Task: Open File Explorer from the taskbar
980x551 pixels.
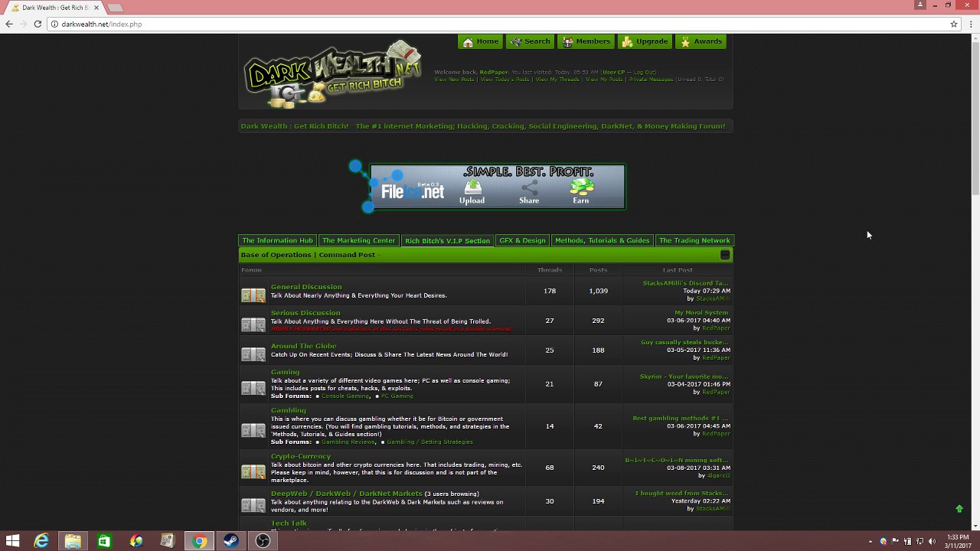Action: [73, 541]
